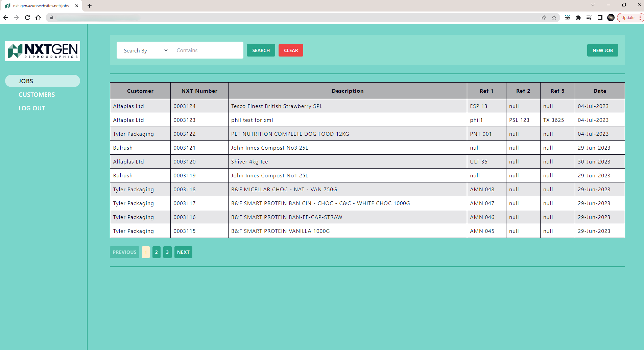
Task: Click the clapperboard extension icon
Action: [x=568, y=18]
